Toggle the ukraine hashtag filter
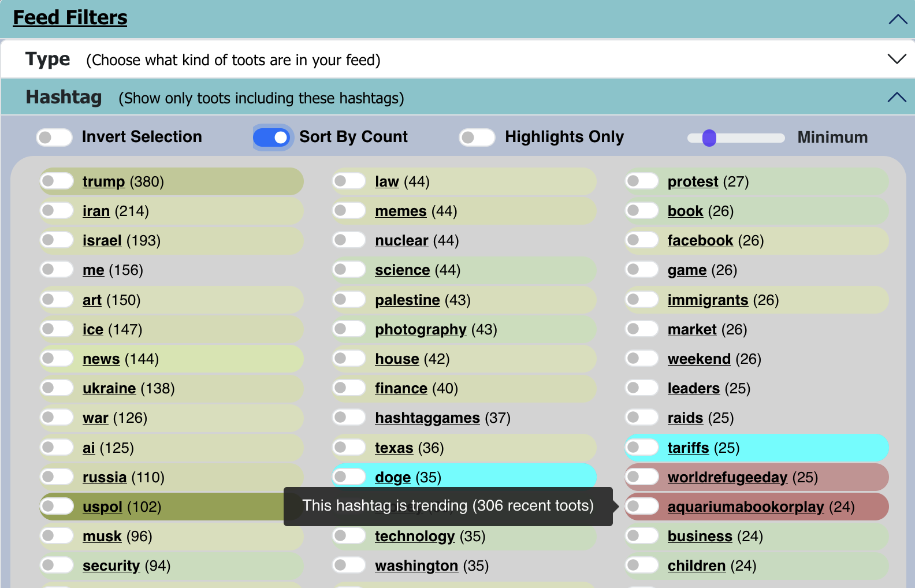The height and width of the screenshot is (588, 915). tap(57, 388)
